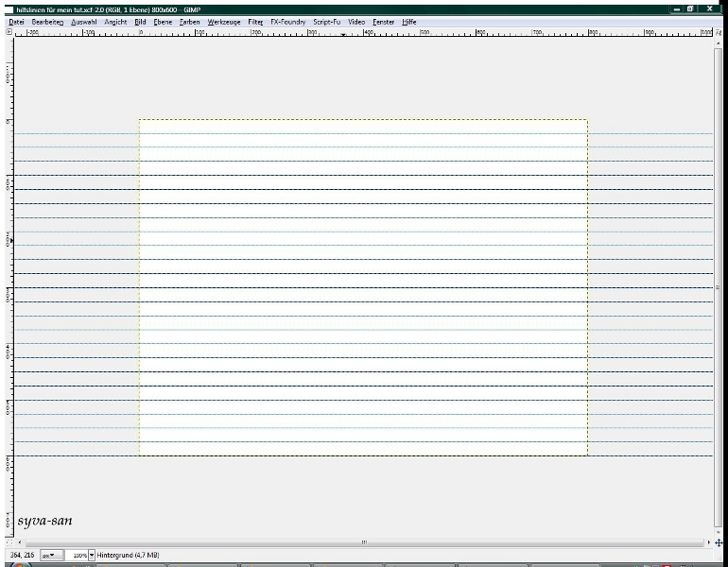Open the FX-Foundry menu
Image resolution: width=728 pixels, height=567 pixels.
(287, 22)
